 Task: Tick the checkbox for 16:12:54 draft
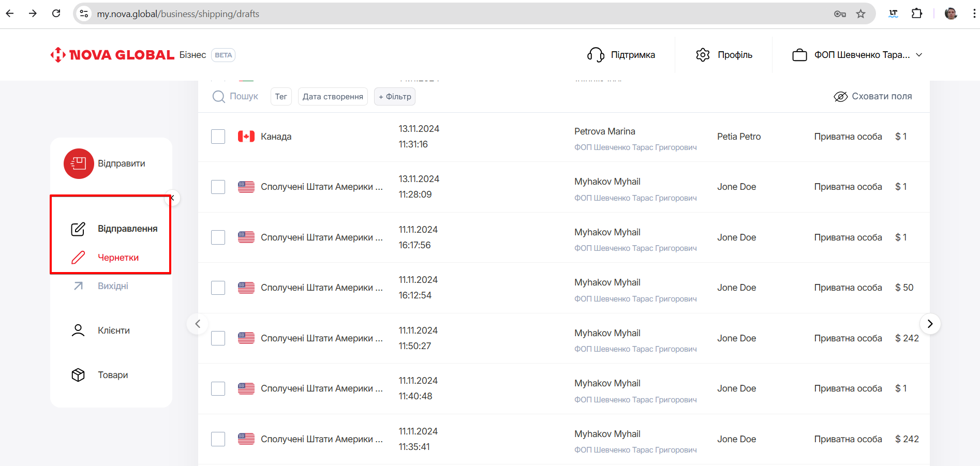(218, 288)
